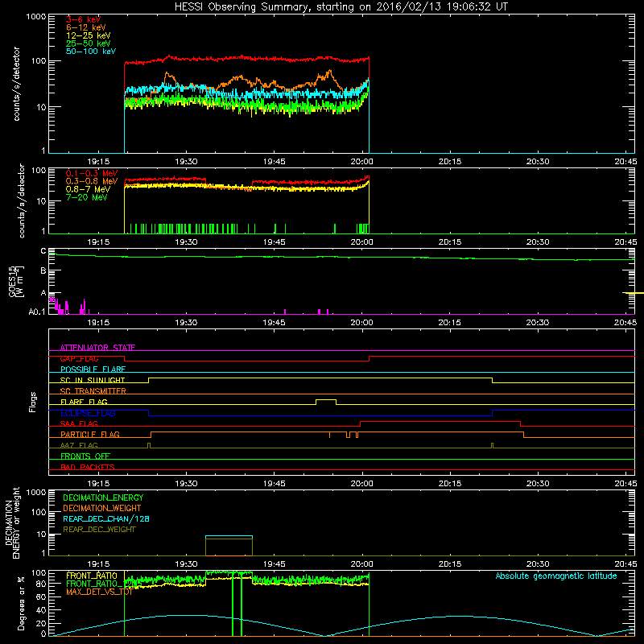Click the 7-20 MeV legend label
This screenshot has height=644, width=644.
pyautogui.click(x=87, y=197)
